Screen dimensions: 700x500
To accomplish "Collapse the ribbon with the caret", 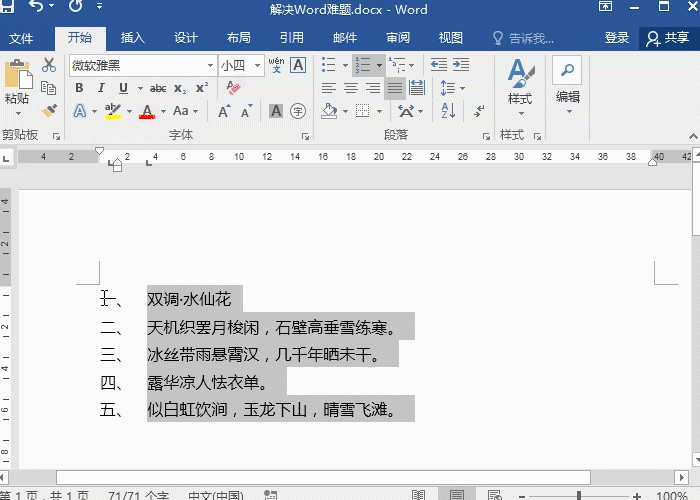I will (693, 136).
